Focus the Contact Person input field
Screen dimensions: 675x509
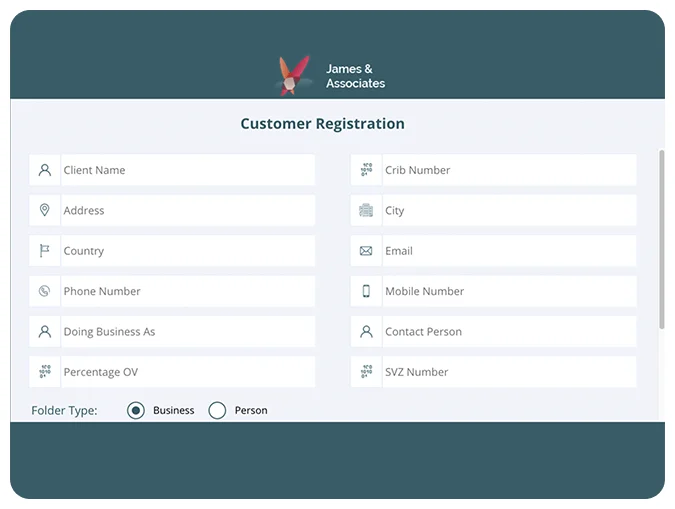[509, 332]
